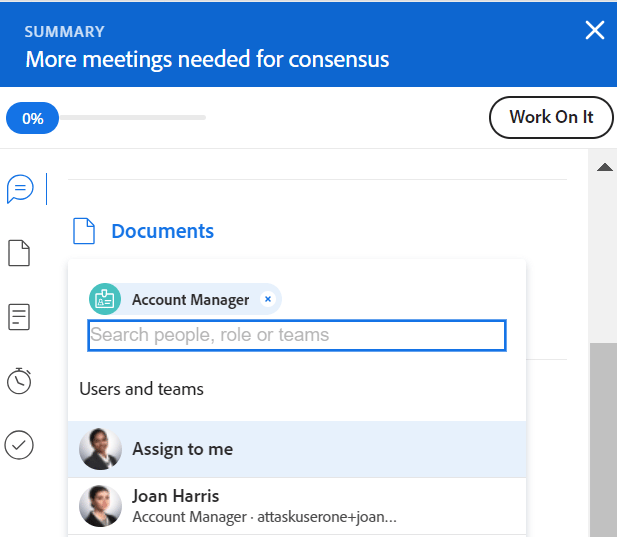The image size is (617, 537).
Task: Click the gray scrollbar thumb
Action: pyautogui.click(x=603, y=439)
